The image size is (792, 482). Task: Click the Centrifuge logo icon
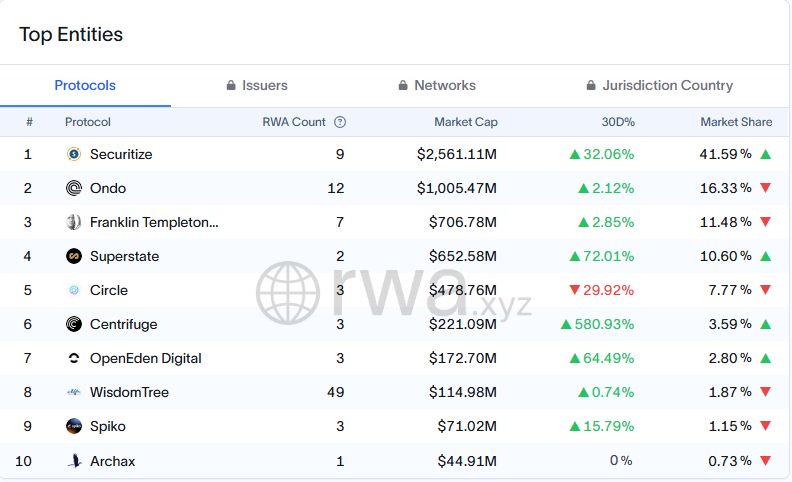[x=74, y=324]
